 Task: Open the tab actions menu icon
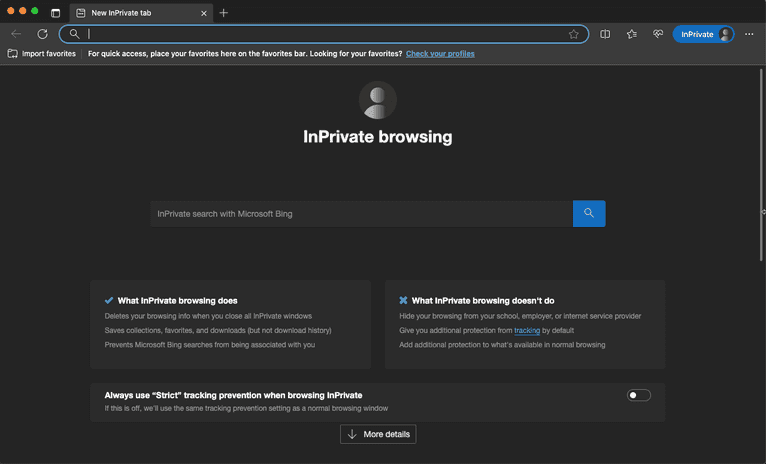[55, 13]
